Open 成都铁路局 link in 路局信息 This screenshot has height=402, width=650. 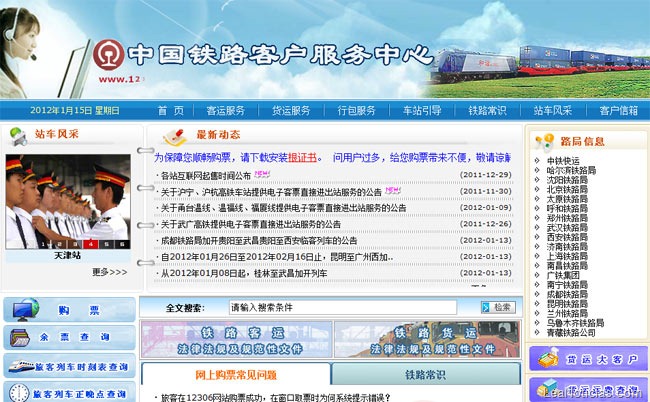567,294
